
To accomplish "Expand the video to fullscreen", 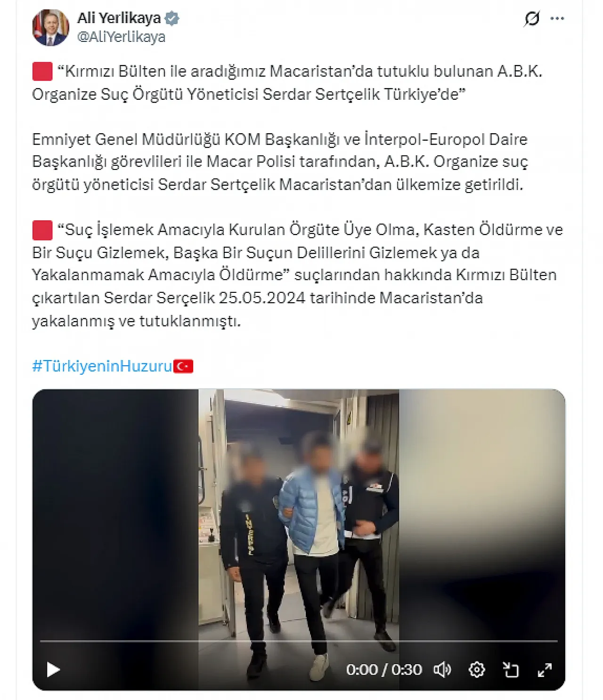I will 545,669.
